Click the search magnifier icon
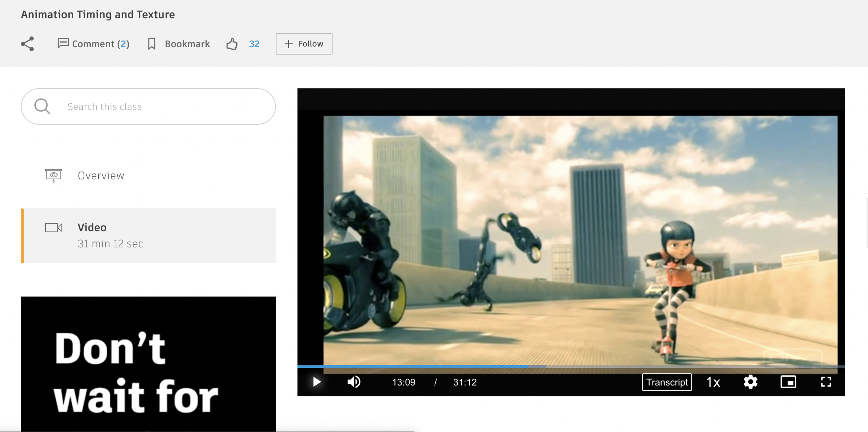 pos(42,106)
